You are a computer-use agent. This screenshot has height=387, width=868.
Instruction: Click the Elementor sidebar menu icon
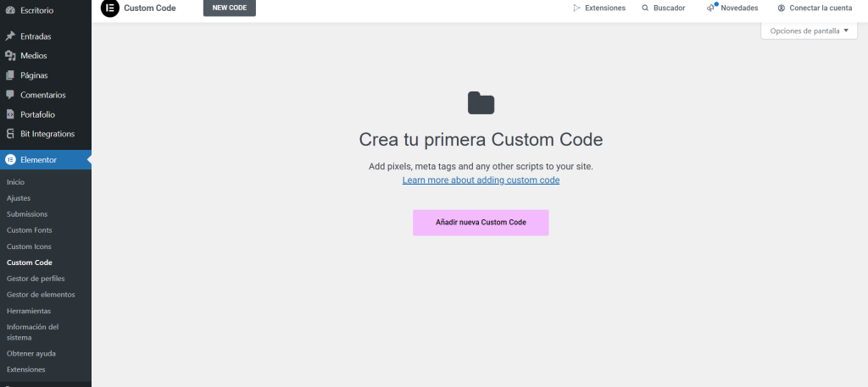coord(10,160)
